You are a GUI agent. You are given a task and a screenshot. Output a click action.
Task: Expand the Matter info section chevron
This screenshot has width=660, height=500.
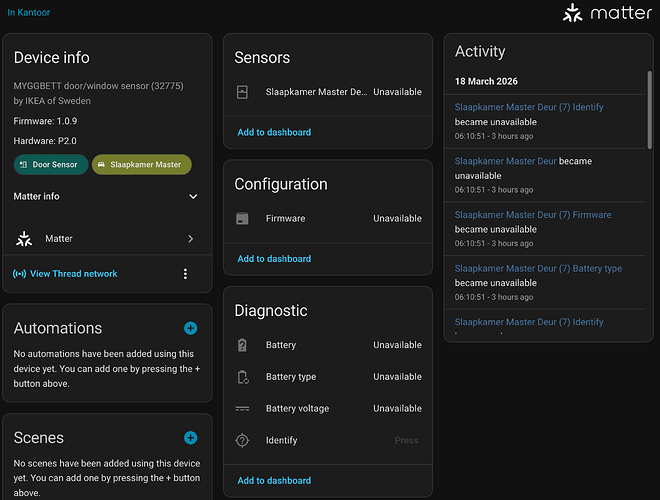click(193, 197)
